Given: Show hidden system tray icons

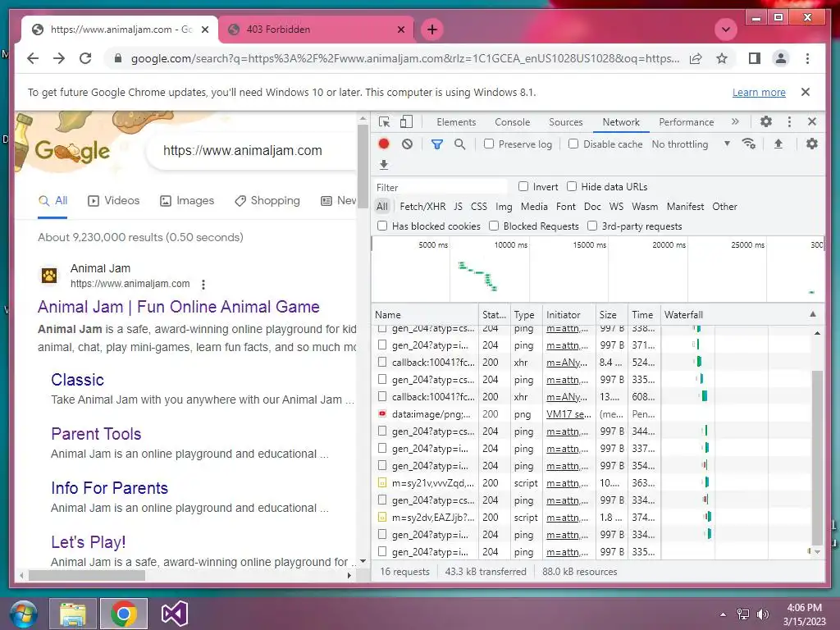Looking at the screenshot, I should (724, 614).
